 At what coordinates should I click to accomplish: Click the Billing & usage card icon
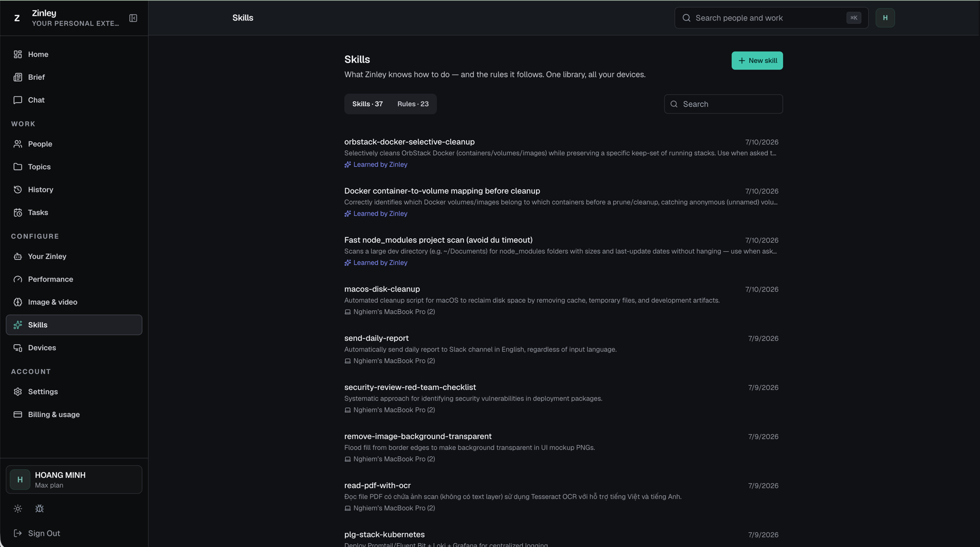coord(18,414)
